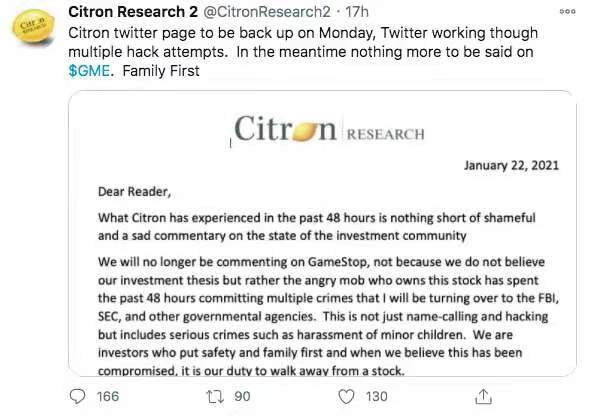
Task: Open the three-dot more options menu
Action: coord(568,12)
